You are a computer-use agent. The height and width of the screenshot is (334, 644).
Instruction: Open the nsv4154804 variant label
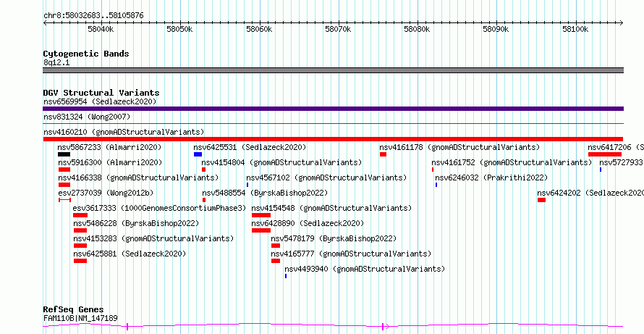(x=281, y=162)
